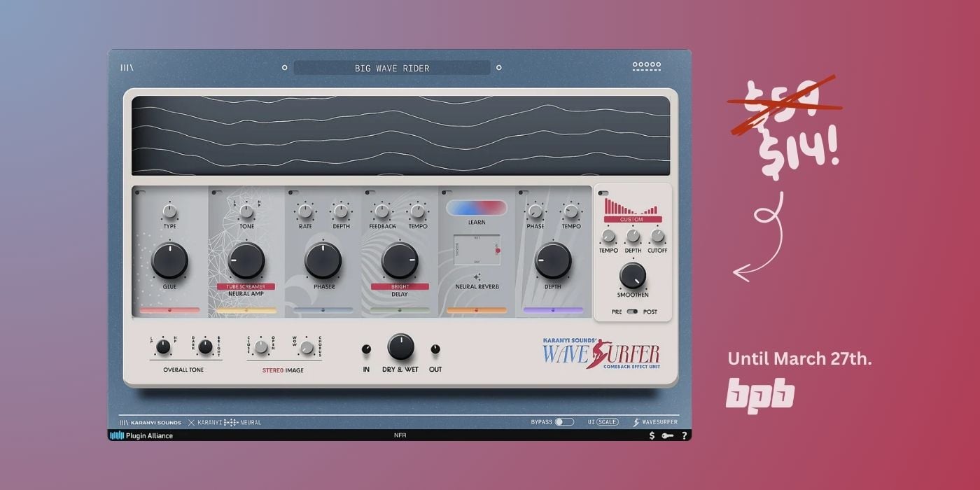Click the sparkle icon above Neural Reverb
Viewport: 980px width, 490px height.
point(477,276)
